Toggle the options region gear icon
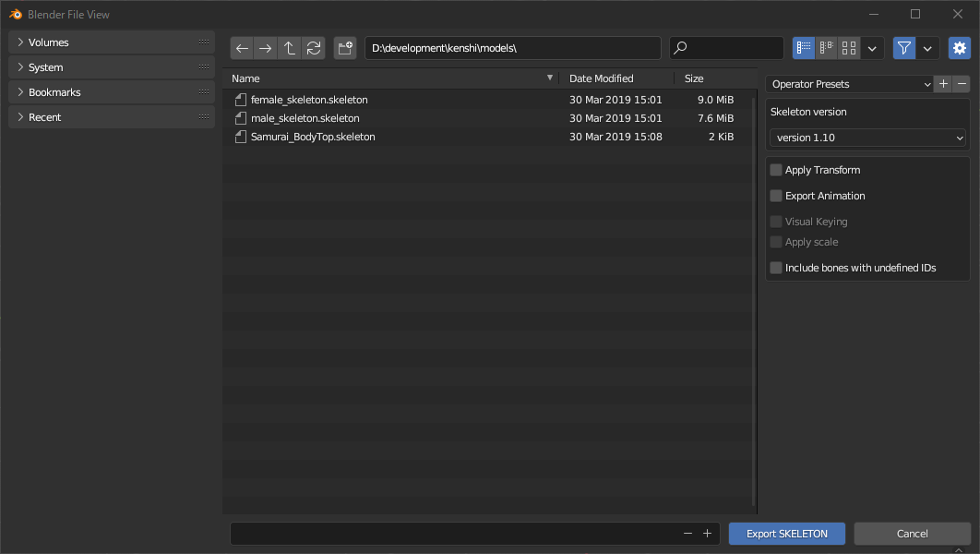The width and height of the screenshot is (980, 554). (960, 48)
